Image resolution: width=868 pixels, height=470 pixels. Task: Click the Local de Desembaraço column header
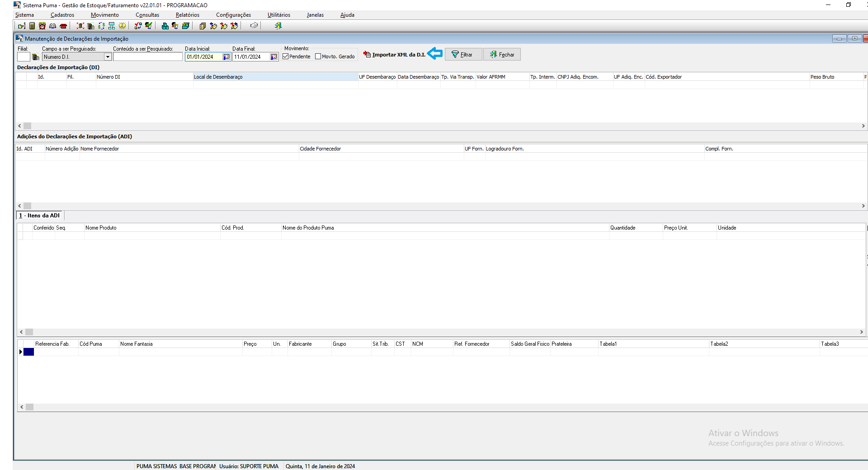[x=275, y=77]
